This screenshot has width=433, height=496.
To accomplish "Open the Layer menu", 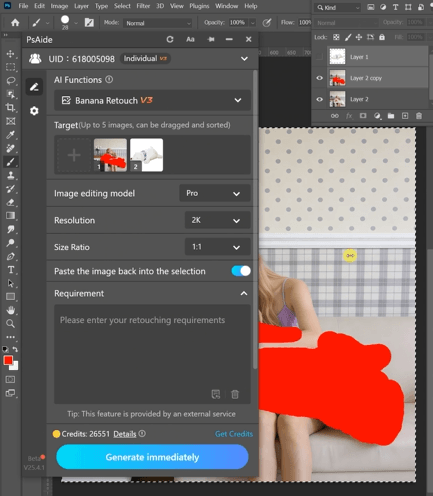I will pyautogui.click(x=81, y=6).
